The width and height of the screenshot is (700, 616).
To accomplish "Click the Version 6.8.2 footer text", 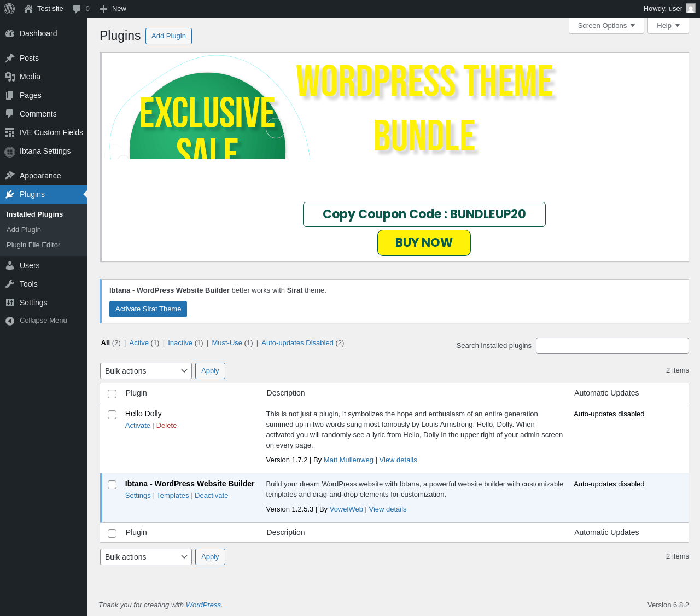I will [x=668, y=605].
